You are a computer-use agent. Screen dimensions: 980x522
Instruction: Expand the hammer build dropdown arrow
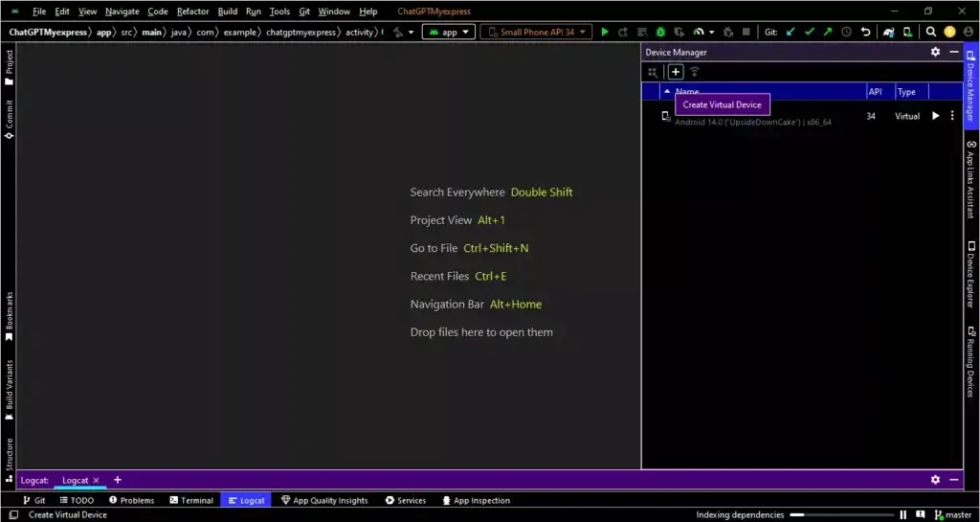pos(411,32)
